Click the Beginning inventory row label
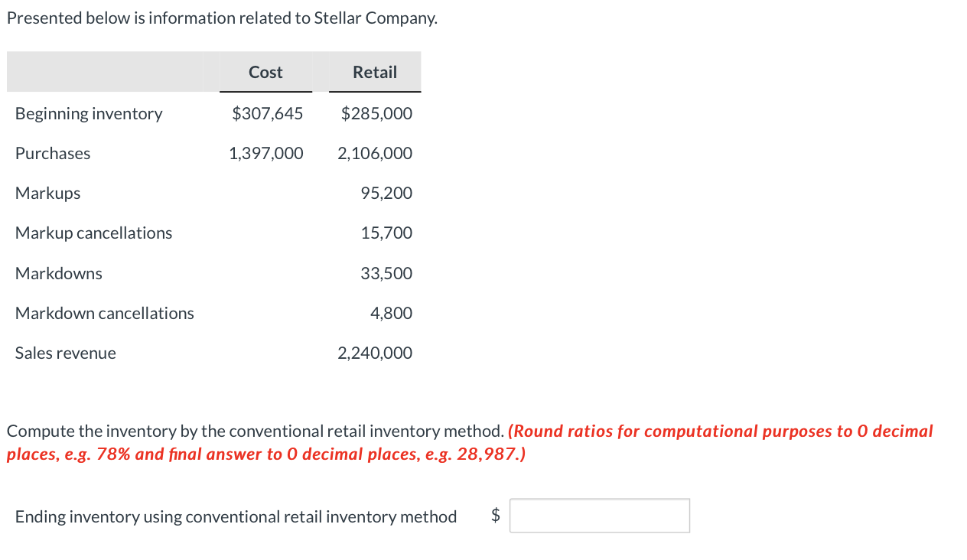The width and height of the screenshot is (967, 560). pos(89,113)
